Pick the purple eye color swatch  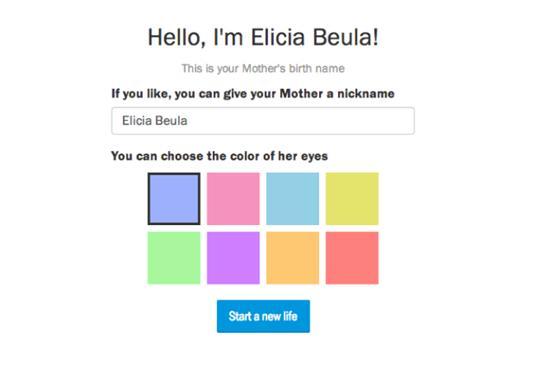[233, 258]
